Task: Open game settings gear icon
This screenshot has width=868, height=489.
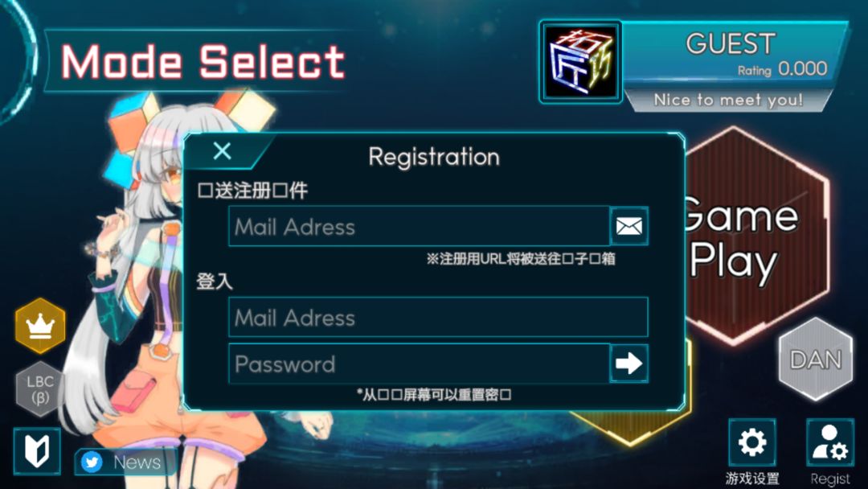Action: click(751, 443)
